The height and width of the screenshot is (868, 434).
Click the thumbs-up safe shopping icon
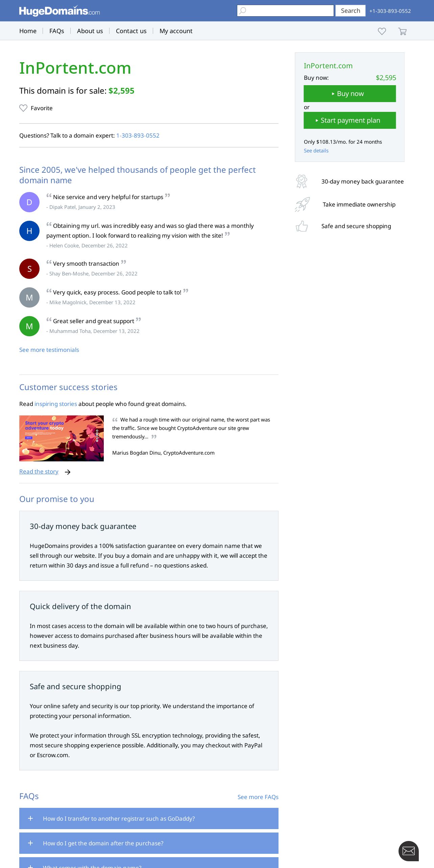coord(302,226)
